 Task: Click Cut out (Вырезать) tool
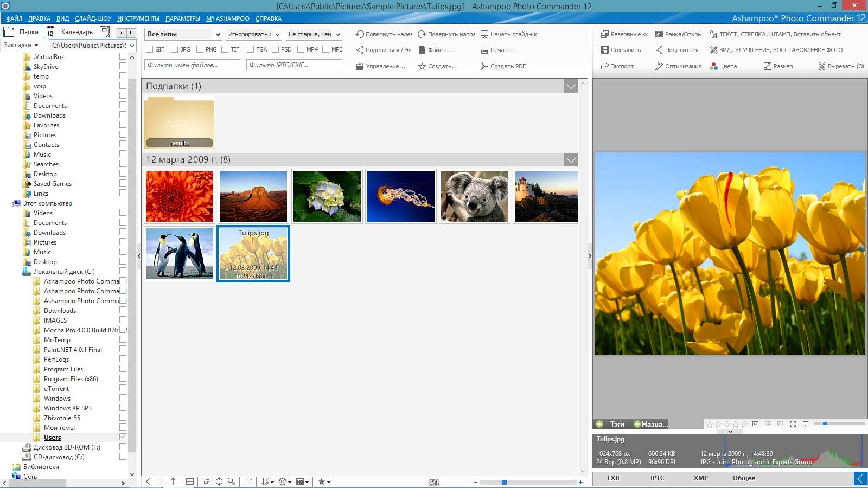(x=841, y=66)
